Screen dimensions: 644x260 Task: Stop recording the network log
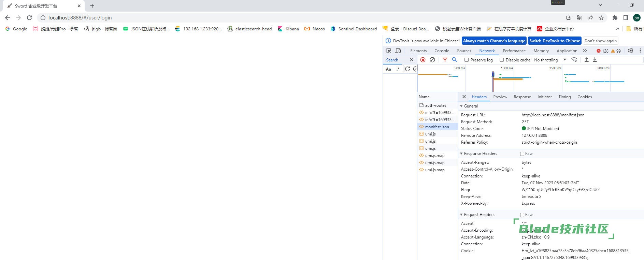pos(423,60)
